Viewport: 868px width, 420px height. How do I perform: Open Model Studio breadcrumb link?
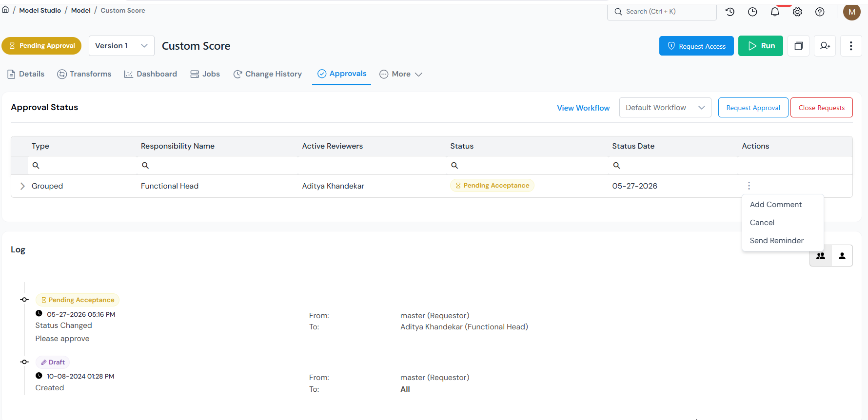40,10
